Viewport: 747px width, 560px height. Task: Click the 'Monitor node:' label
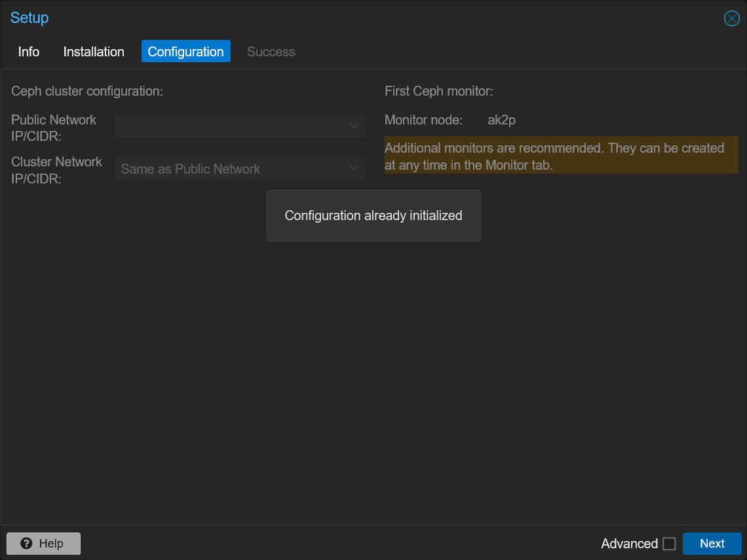(423, 120)
